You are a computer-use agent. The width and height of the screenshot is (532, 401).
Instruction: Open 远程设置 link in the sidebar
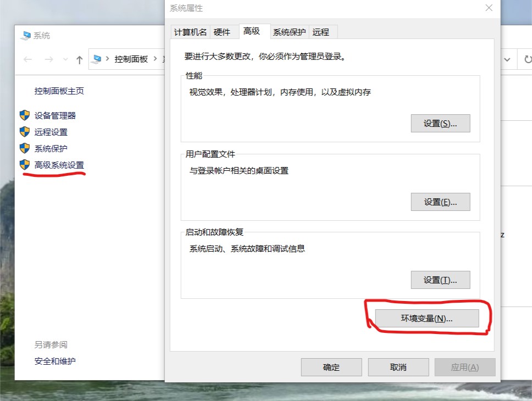(x=51, y=132)
